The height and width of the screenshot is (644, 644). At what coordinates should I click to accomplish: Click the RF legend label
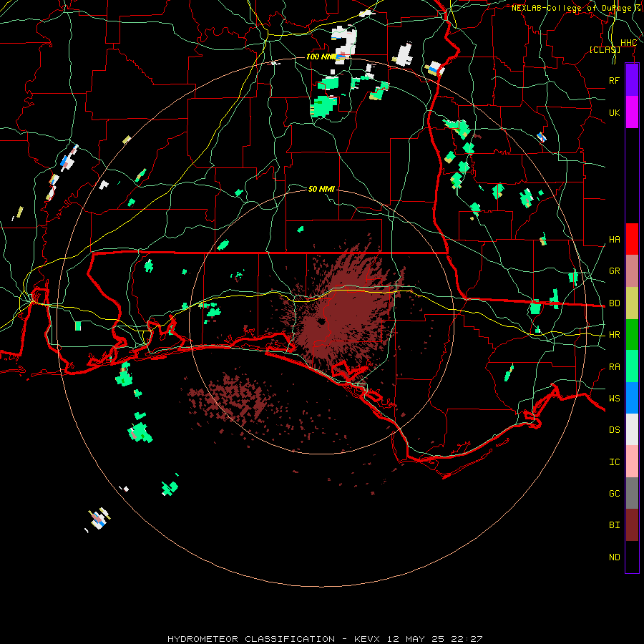[614, 80]
